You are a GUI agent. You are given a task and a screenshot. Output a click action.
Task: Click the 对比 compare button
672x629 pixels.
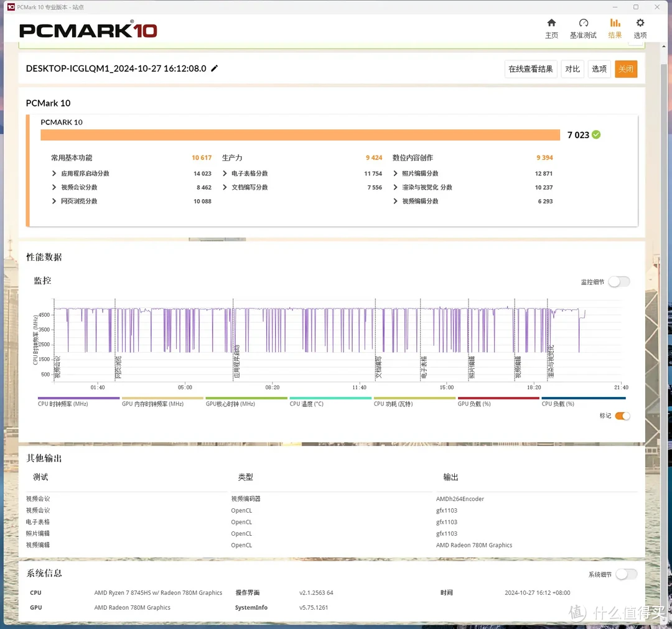572,69
